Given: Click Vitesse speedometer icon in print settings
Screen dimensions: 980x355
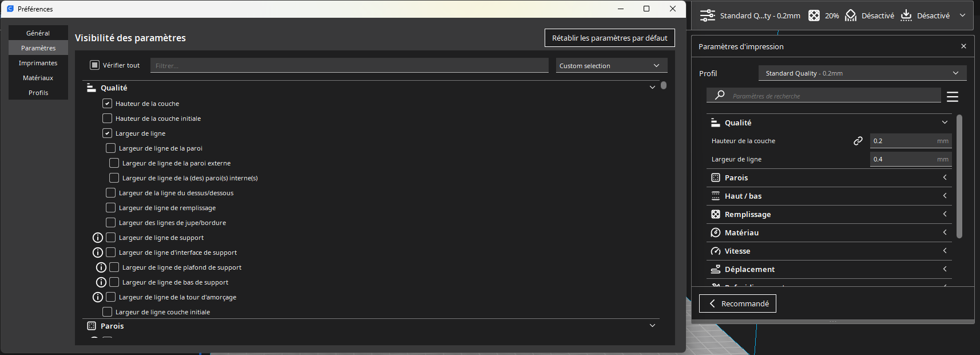Looking at the screenshot, I should [x=715, y=251].
